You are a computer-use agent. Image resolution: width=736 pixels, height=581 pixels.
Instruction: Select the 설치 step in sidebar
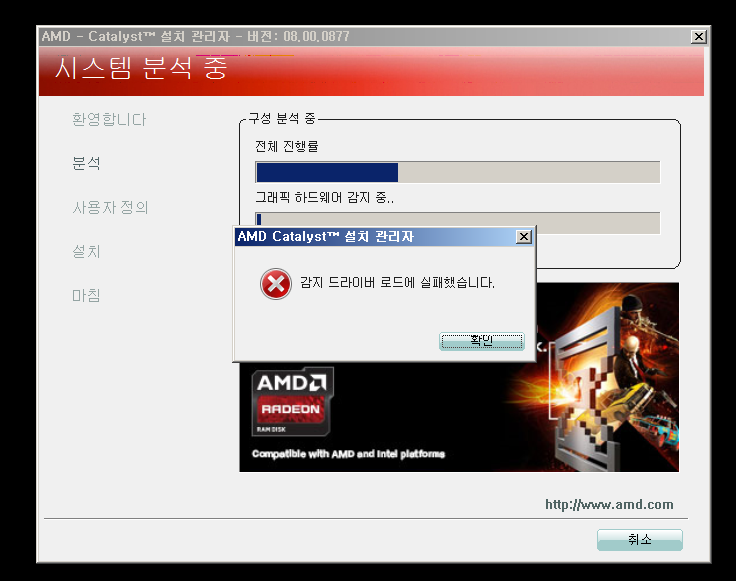click(86, 252)
